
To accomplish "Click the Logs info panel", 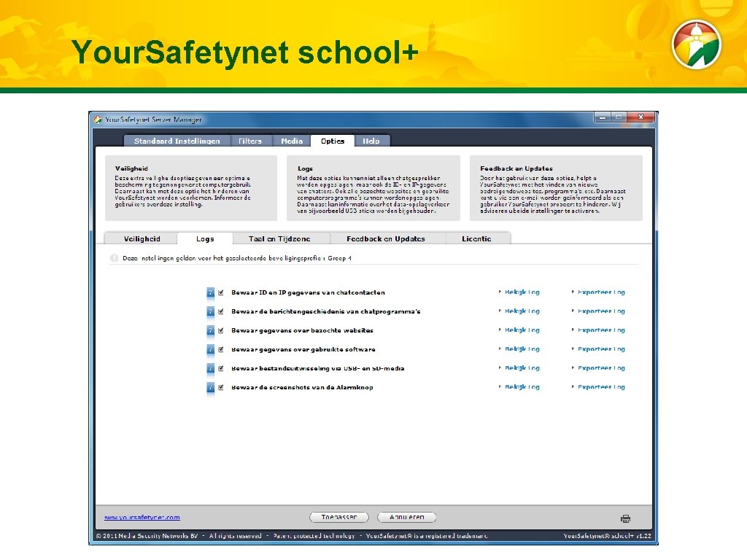I will click(373, 188).
